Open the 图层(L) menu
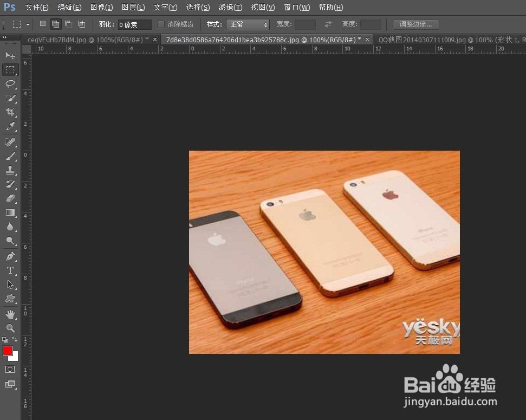Screen dimensions: 526x420 pyautogui.click(x=133, y=7)
